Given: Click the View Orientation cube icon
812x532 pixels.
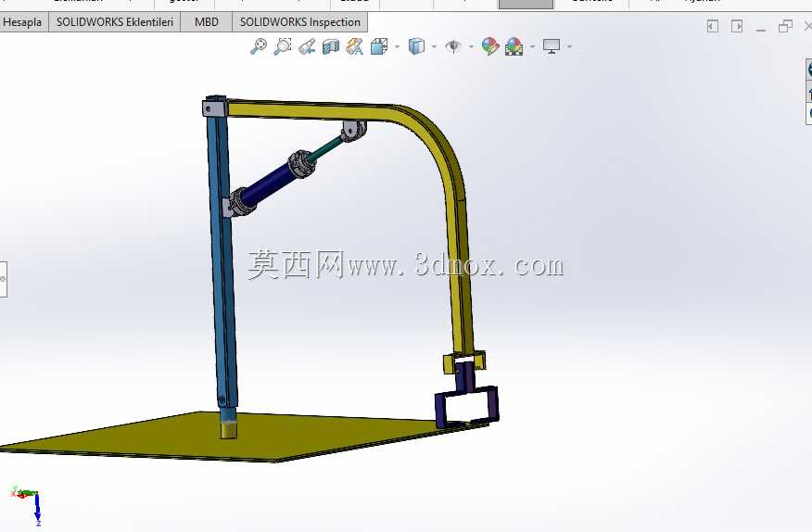Looking at the screenshot, I should click(x=379, y=46).
